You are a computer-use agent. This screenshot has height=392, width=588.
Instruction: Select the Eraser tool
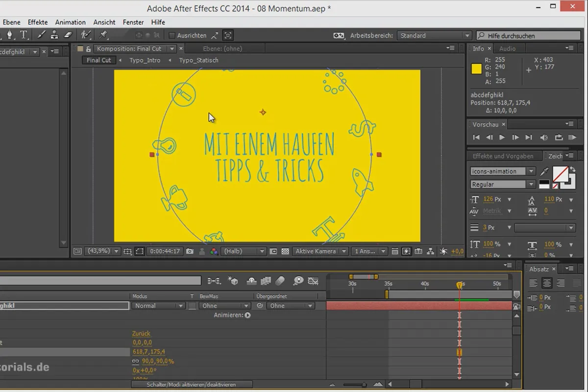pos(68,35)
